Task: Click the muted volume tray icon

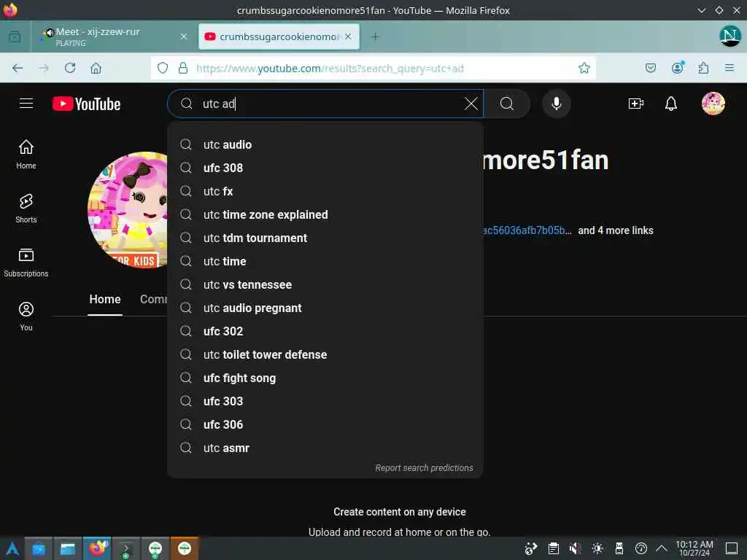Action: tap(575, 548)
